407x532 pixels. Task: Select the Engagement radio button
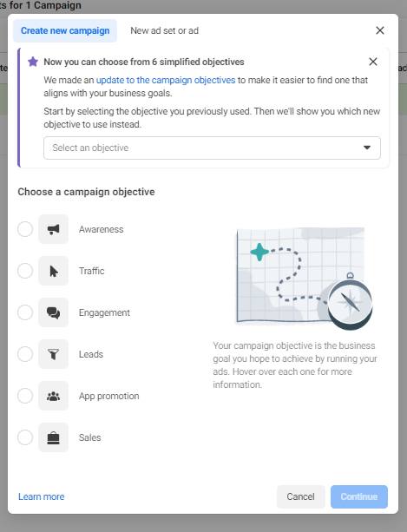(25, 312)
